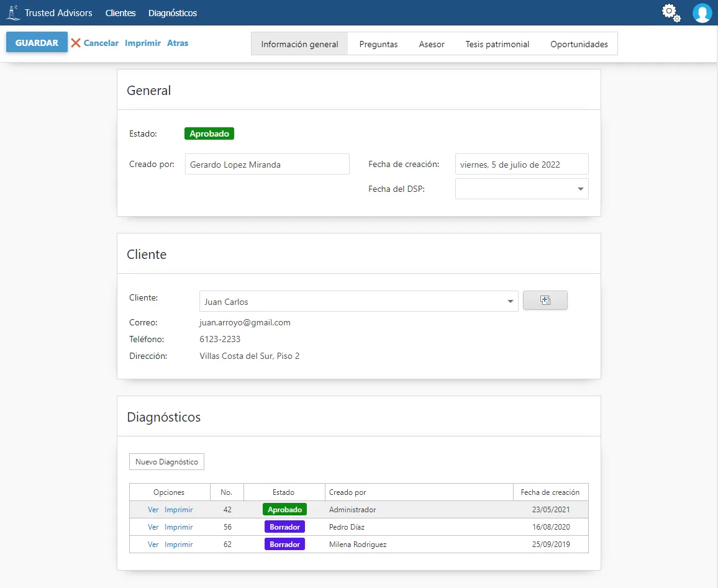
Task: Click the Nuevo Diagnóstico button
Action: (166, 462)
